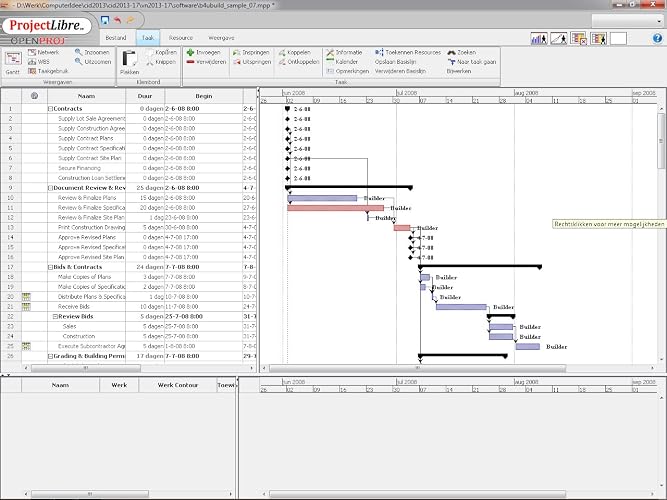Screen dimensions: 667x500
Task: Click Verwijderen Basislijn
Action: pos(400,71)
